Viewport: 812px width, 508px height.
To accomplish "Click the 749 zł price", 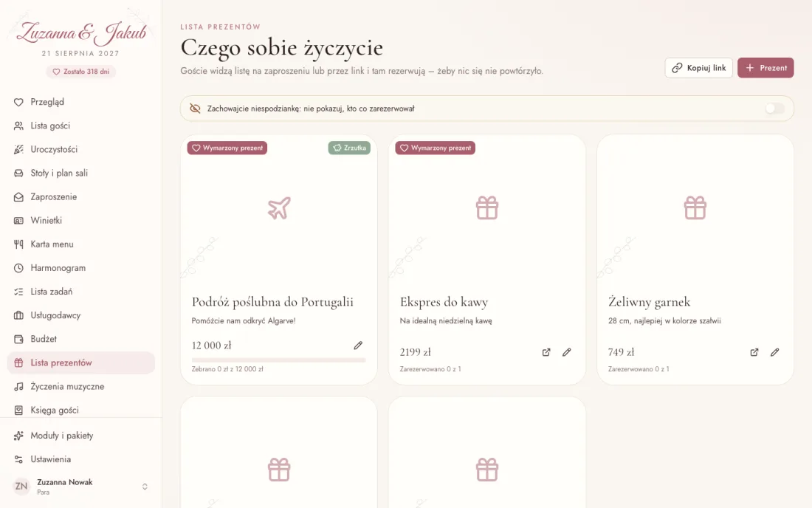I will [621, 352].
